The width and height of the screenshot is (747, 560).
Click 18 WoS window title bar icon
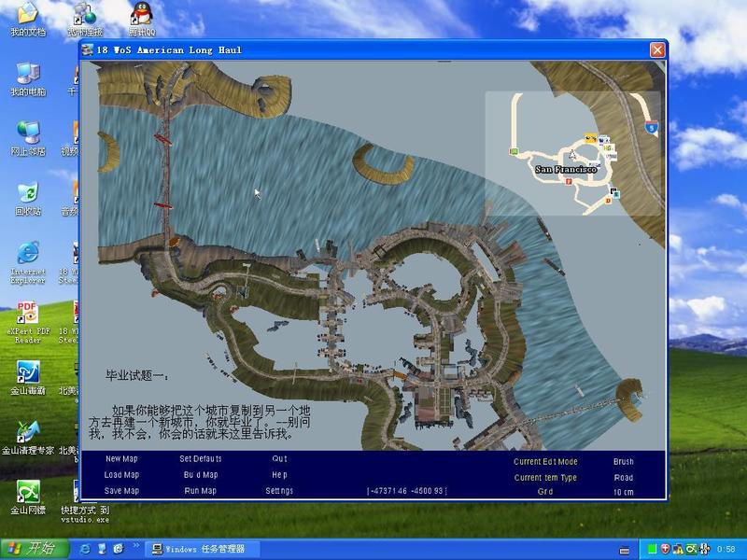(87, 50)
